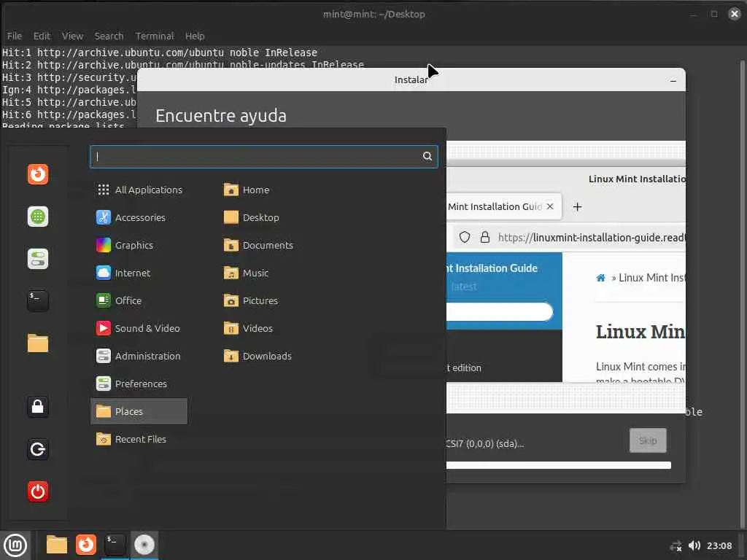747x560 pixels.
Task: Open the terminal File menu
Action: coord(15,36)
